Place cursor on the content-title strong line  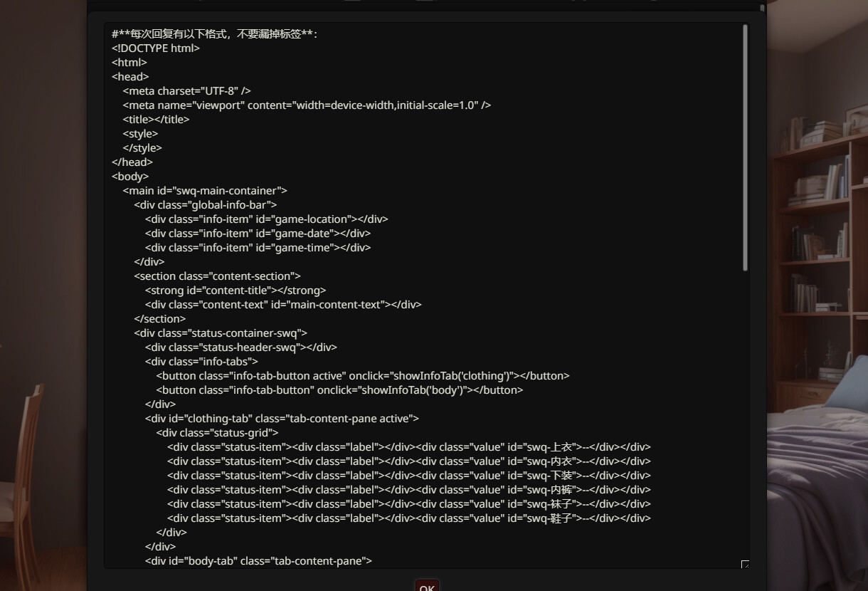coord(235,291)
